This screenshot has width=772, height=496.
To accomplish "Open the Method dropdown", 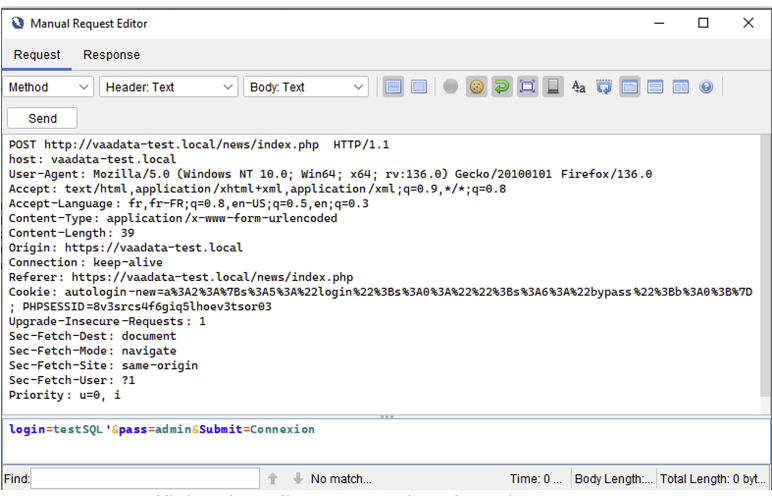I will click(x=48, y=87).
